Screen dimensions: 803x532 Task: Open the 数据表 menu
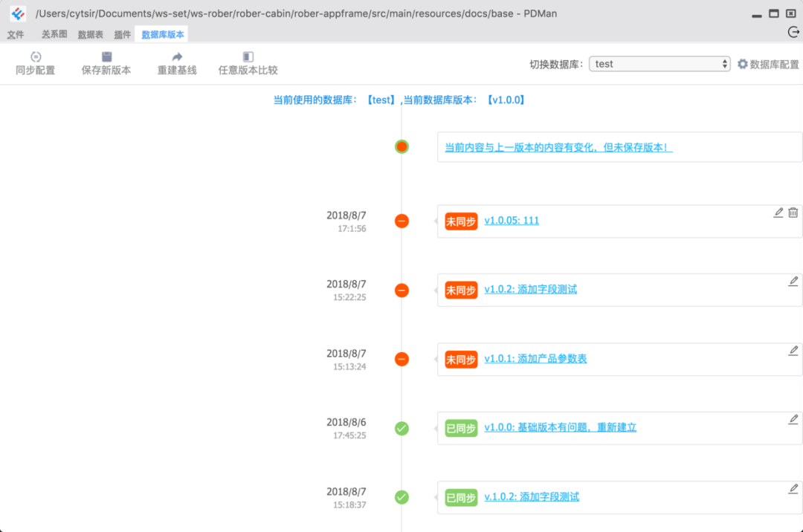click(91, 34)
